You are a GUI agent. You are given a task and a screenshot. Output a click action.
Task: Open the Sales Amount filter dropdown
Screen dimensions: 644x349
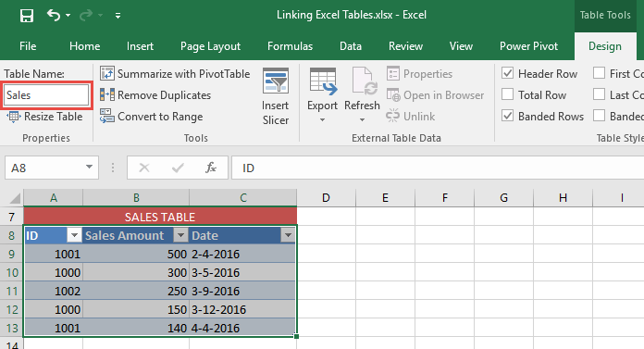pos(180,235)
